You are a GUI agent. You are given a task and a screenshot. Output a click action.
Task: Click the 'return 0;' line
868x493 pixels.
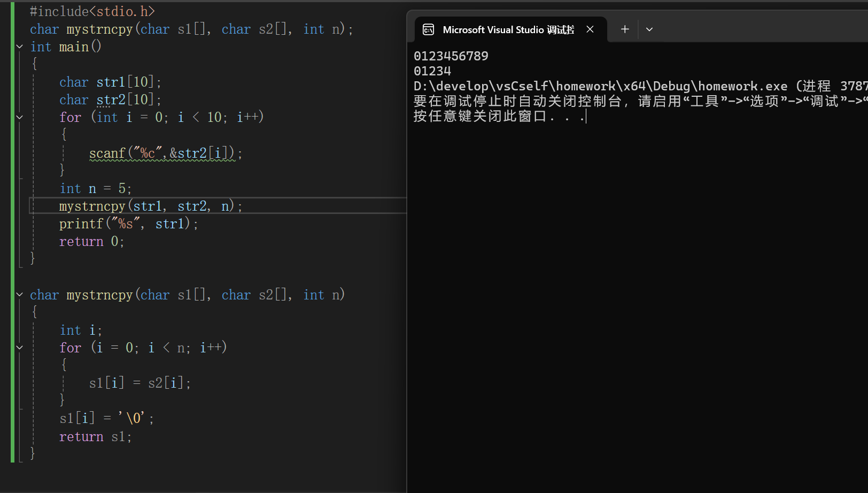tap(91, 241)
